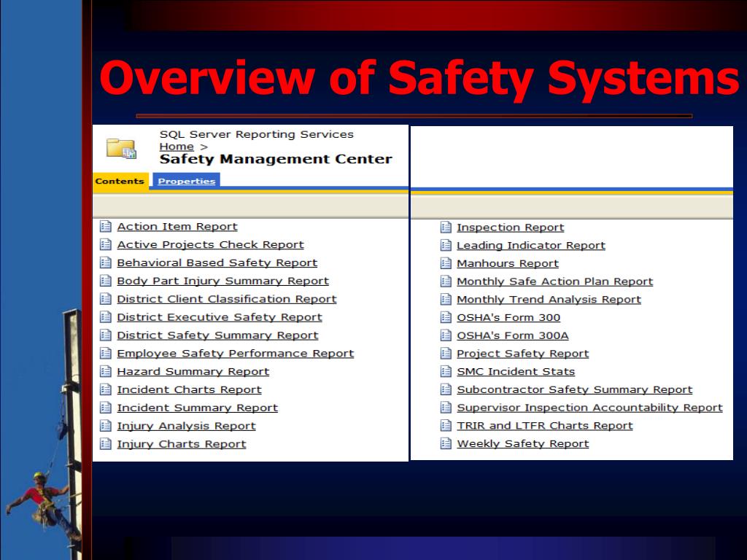Click report icon next to Action Item Report
Viewport: 747px width, 560px height.
point(105,227)
